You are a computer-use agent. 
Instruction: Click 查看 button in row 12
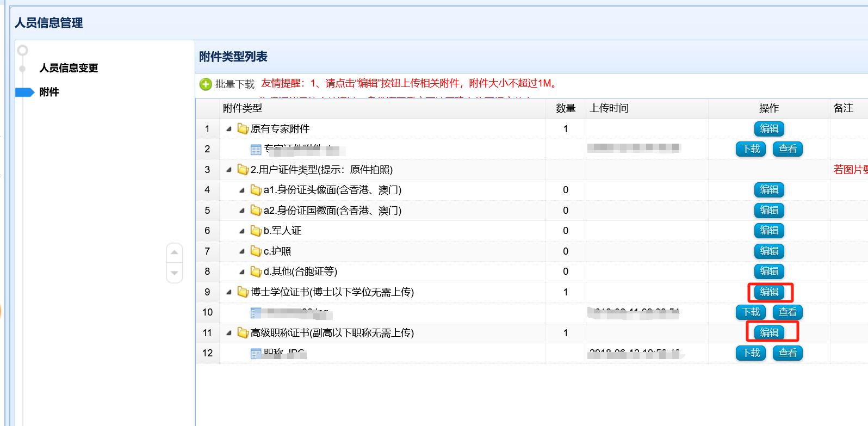(x=788, y=353)
